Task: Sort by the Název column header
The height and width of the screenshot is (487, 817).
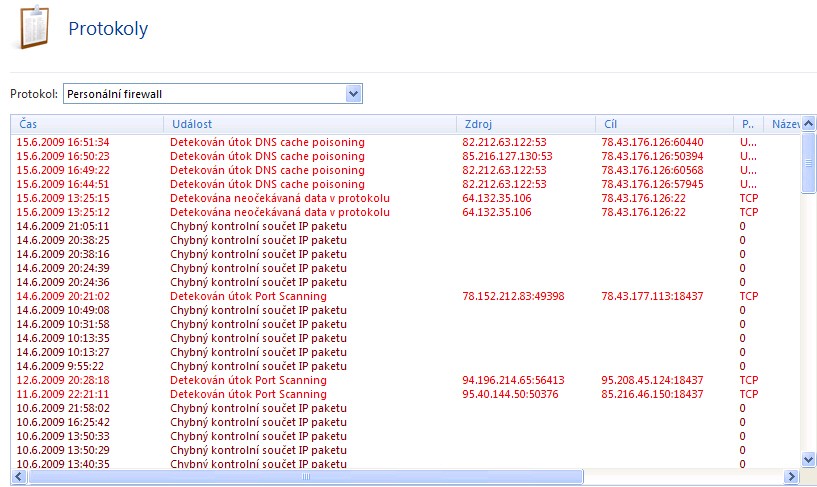Action: point(783,124)
